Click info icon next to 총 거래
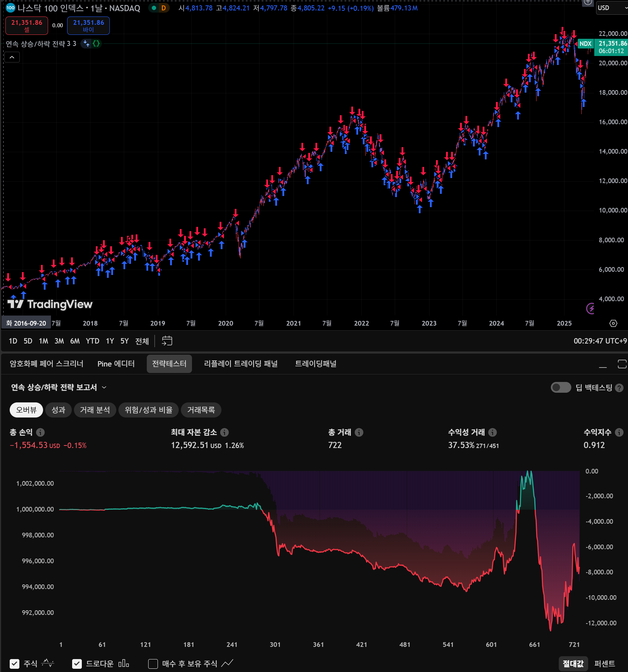Image resolution: width=628 pixels, height=672 pixels. [x=359, y=432]
